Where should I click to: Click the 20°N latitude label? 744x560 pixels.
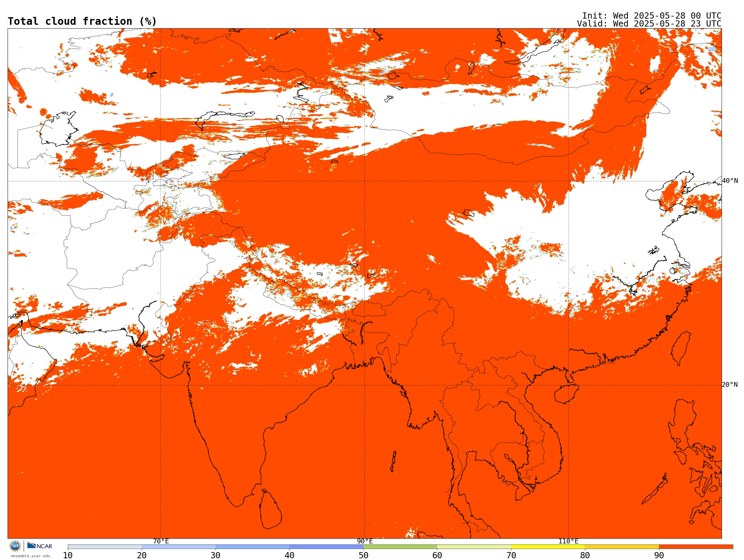730,385
